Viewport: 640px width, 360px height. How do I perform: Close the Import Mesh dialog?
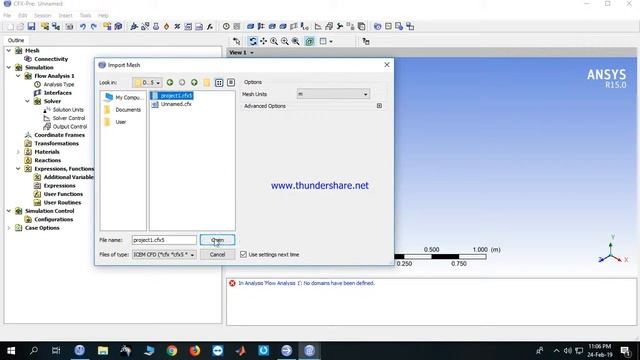(x=387, y=65)
